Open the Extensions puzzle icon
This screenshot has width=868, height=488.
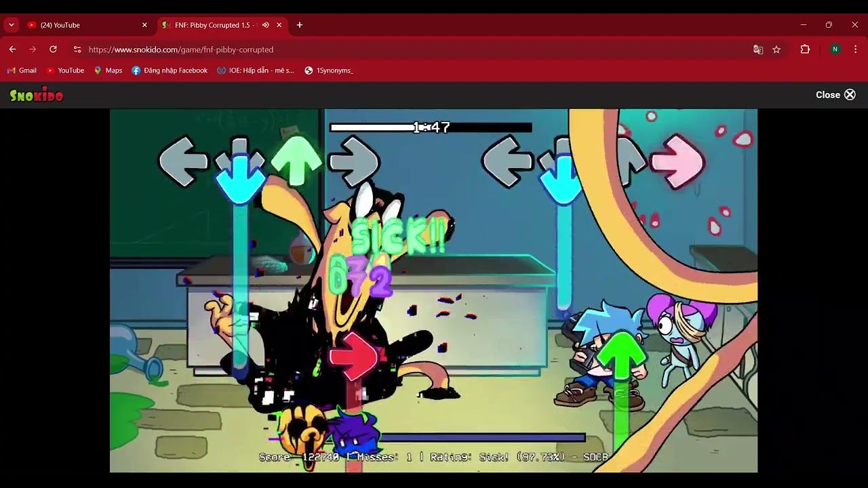(x=805, y=49)
